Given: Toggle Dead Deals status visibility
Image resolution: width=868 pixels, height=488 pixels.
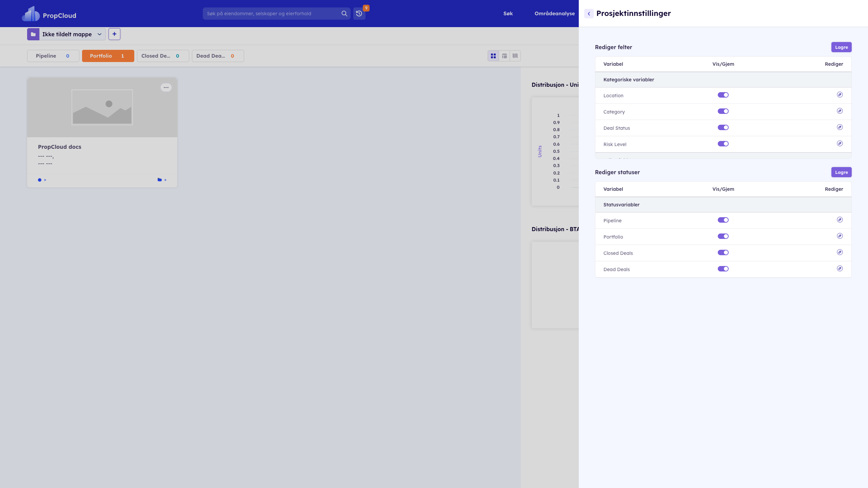Looking at the screenshot, I should [723, 269].
